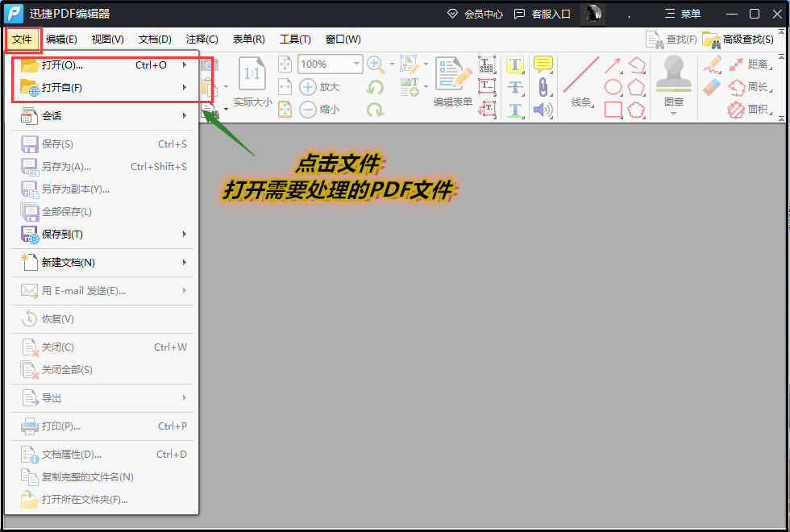Open the 文件 File menu

point(23,39)
